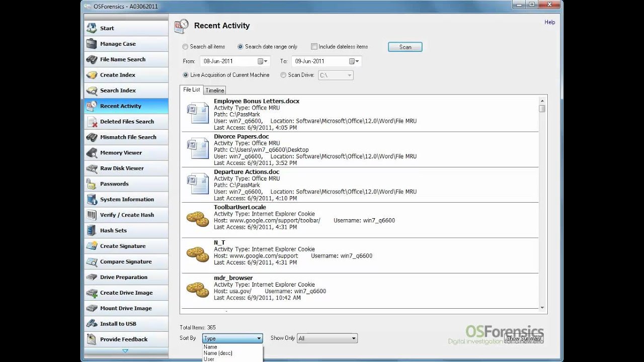Select the Install to USB icon
This screenshot has width=644, height=362.
92,324
